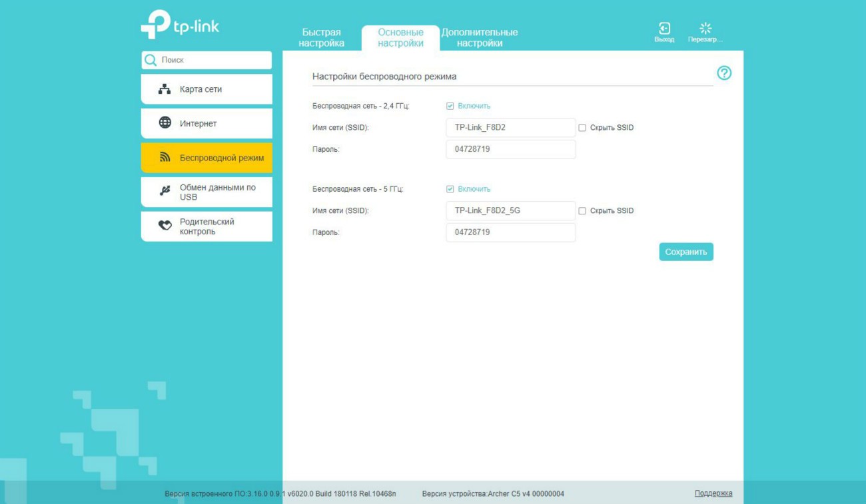The image size is (866, 504).
Task: Click the search magnifier icon
Action: point(151,60)
